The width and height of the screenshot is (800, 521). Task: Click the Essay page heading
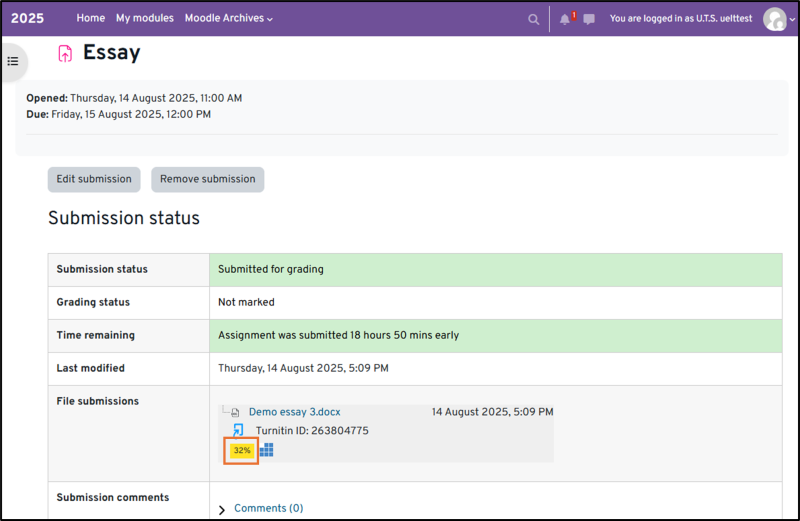pyautogui.click(x=111, y=53)
